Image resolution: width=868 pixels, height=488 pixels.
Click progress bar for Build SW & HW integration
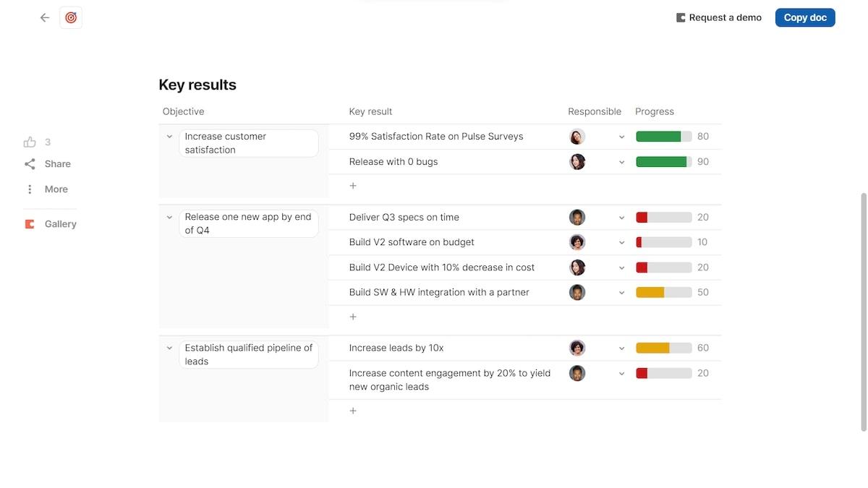click(663, 293)
